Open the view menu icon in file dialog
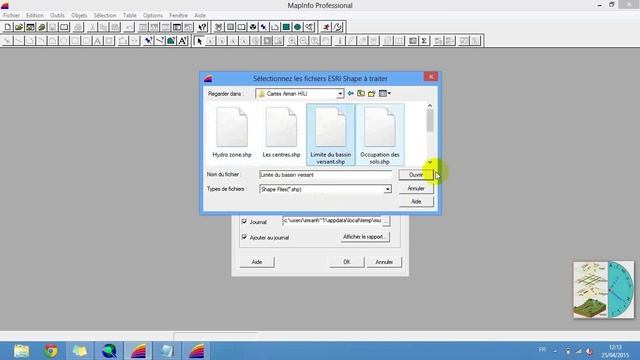This screenshot has height=360, width=640. click(x=384, y=93)
